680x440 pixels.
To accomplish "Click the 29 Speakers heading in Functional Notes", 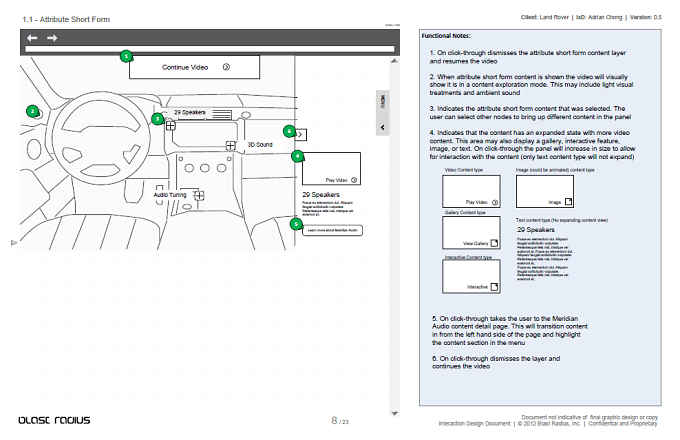I will (x=536, y=230).
